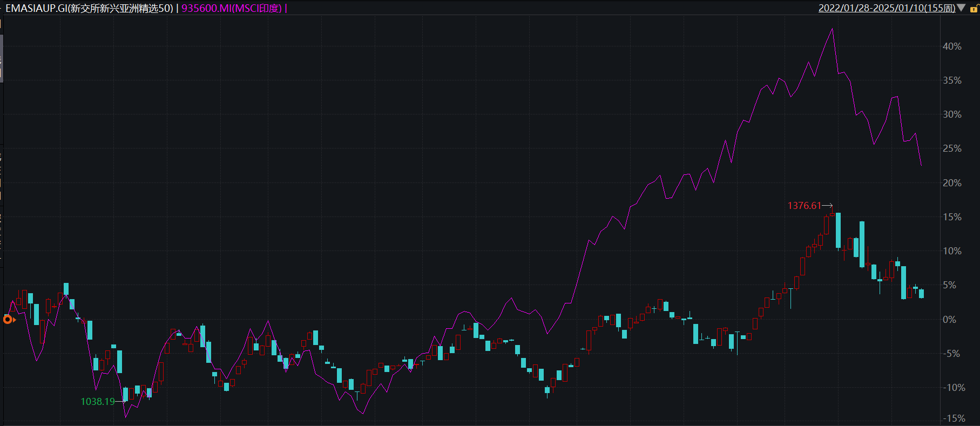This screenshot has width=980, height=426.
Task: Toggle the yellow lock icon in the top-right corner
Action: (x=974, y=9)
